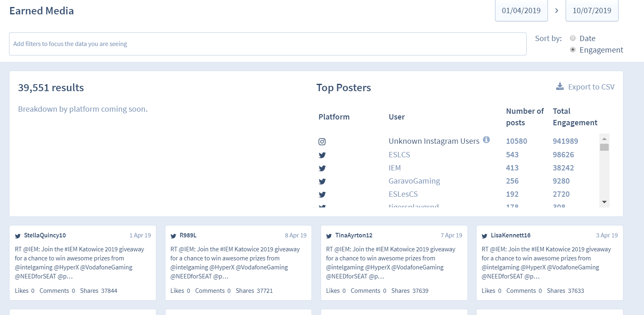The image size is (644, 315).
Task: Click the 8 Apr 19 date on R989L card
Action: click(x=296, y=235)
